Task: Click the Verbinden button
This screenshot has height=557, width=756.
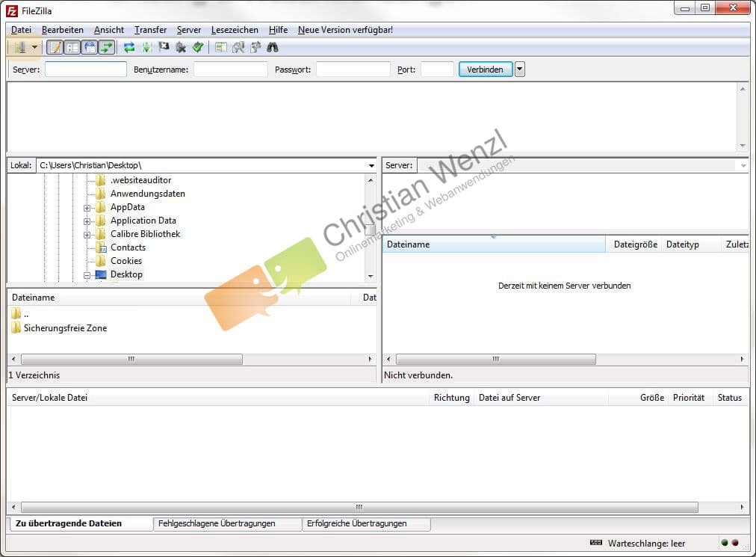Action: [x=485, y=70]
